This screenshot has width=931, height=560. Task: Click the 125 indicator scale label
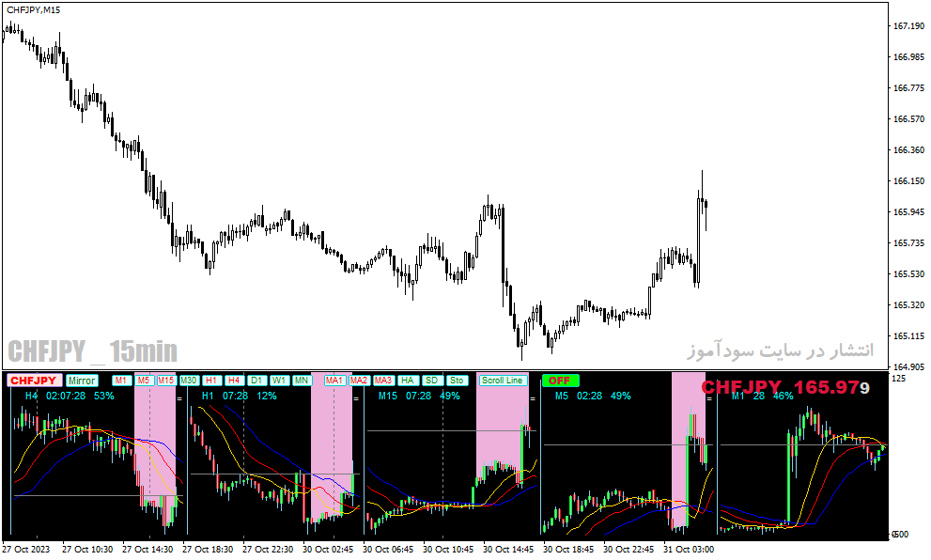[899, 379]
